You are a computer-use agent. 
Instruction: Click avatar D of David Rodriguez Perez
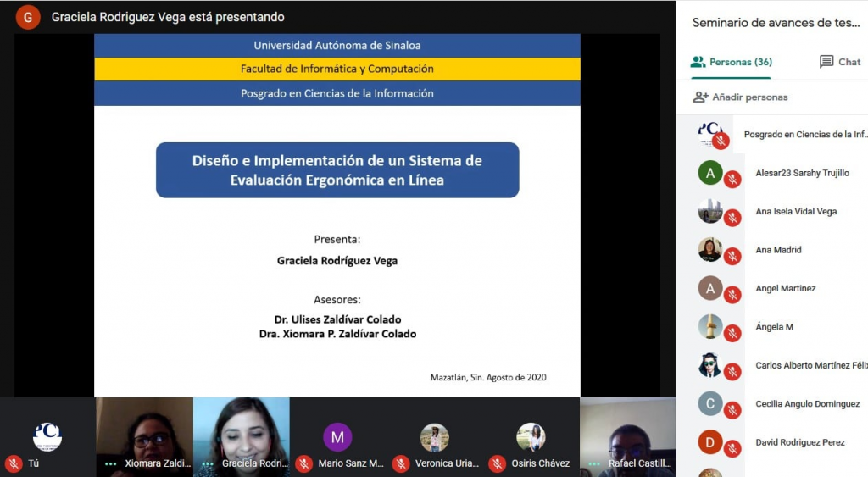pyautogui.click(x=710, y=442)
